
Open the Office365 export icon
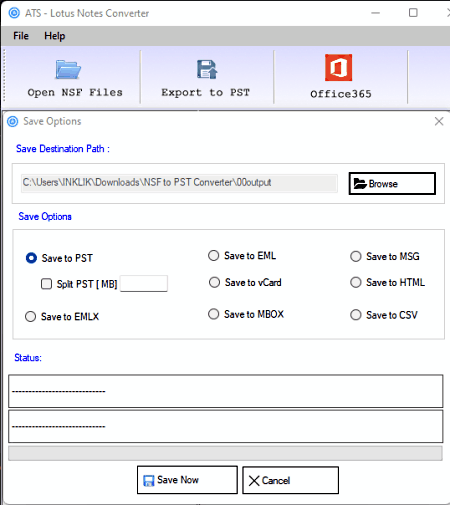338,67
